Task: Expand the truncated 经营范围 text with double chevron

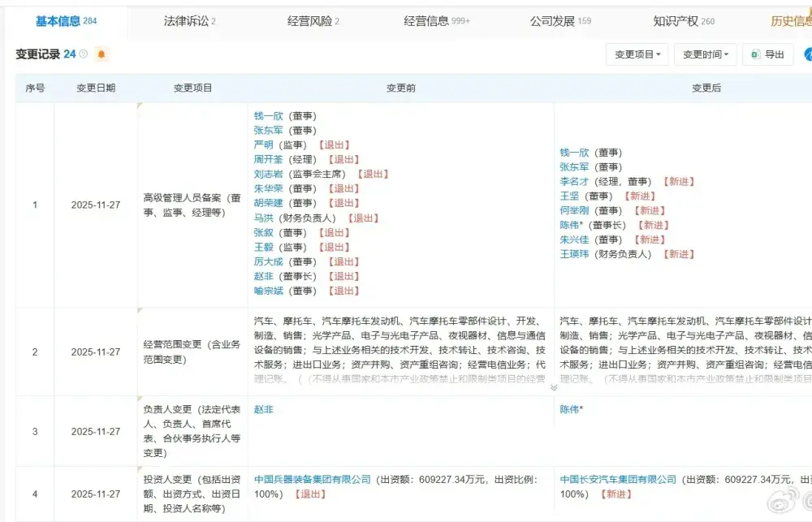Action: pyautogui.click(x=554, y=387)
